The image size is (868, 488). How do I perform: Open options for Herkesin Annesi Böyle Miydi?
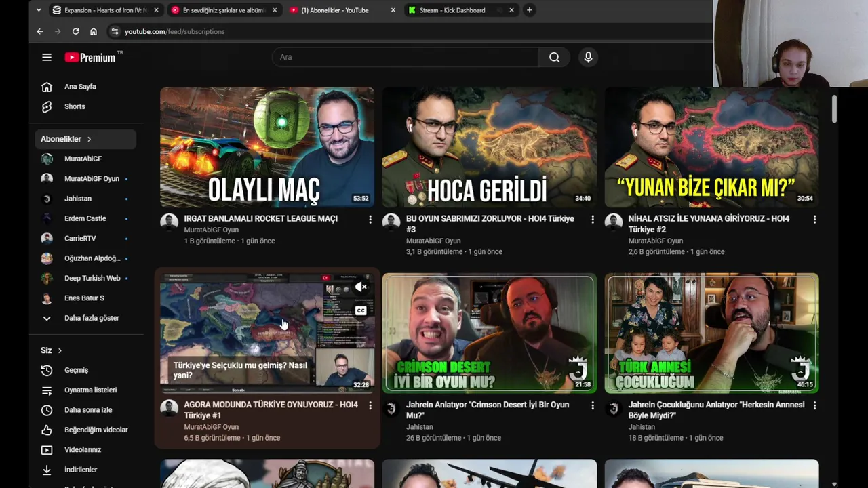(x=814, y=405)
